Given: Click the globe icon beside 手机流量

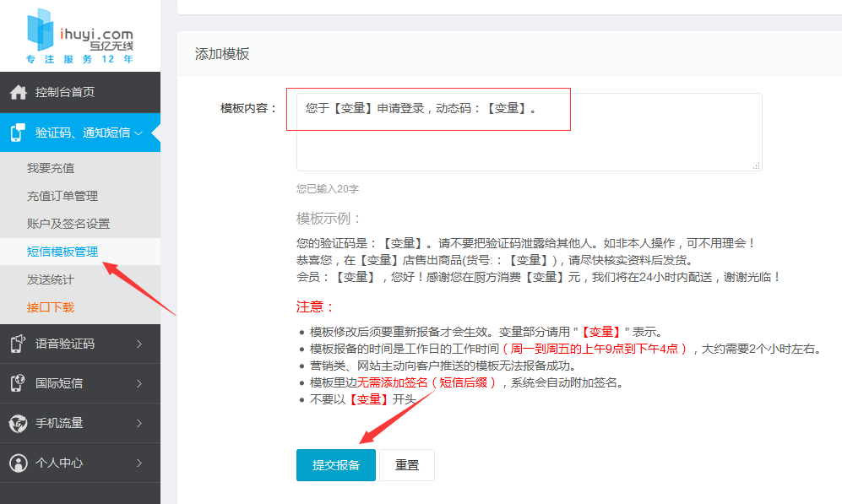Looking at the screenshot, I should 19,424.
